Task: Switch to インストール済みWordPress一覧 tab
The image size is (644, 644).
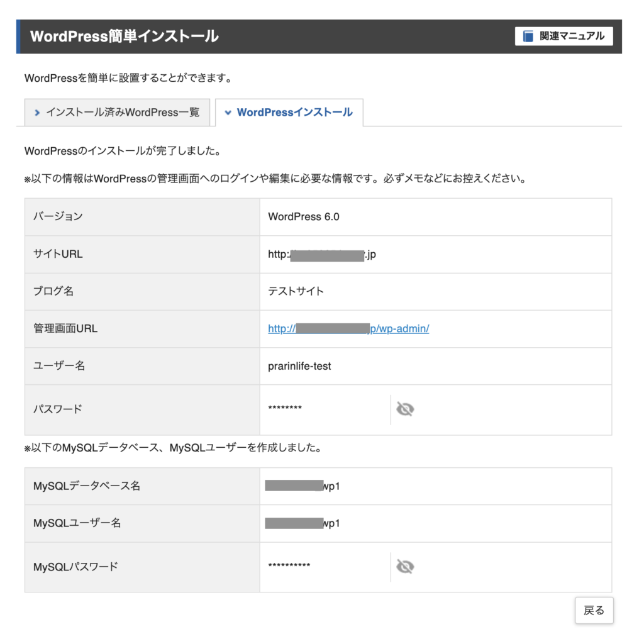Action: 117,112
